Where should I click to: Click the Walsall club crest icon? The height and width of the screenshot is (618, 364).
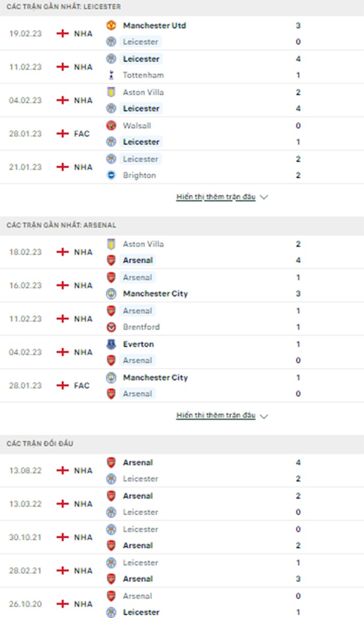pos(111,126)
